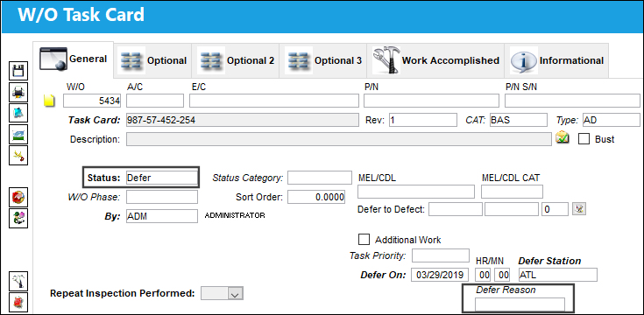Viewport: 644px width, 315px height.
Task: Click the Task Priority field
Action: 440,255
